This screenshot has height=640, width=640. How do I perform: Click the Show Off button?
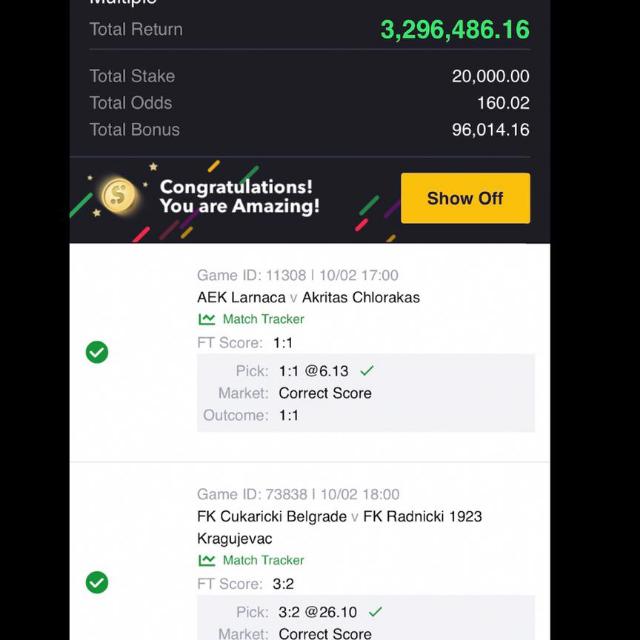[x=465, y=198]
